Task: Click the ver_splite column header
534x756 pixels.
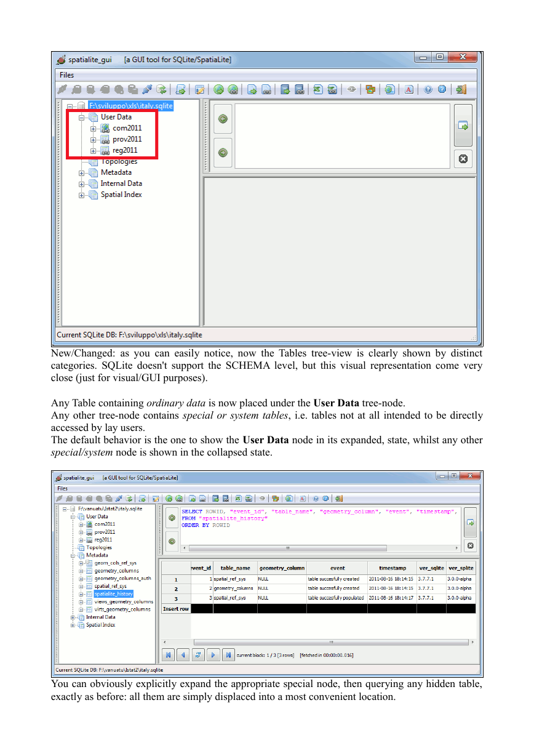Action: click(461, 568)
